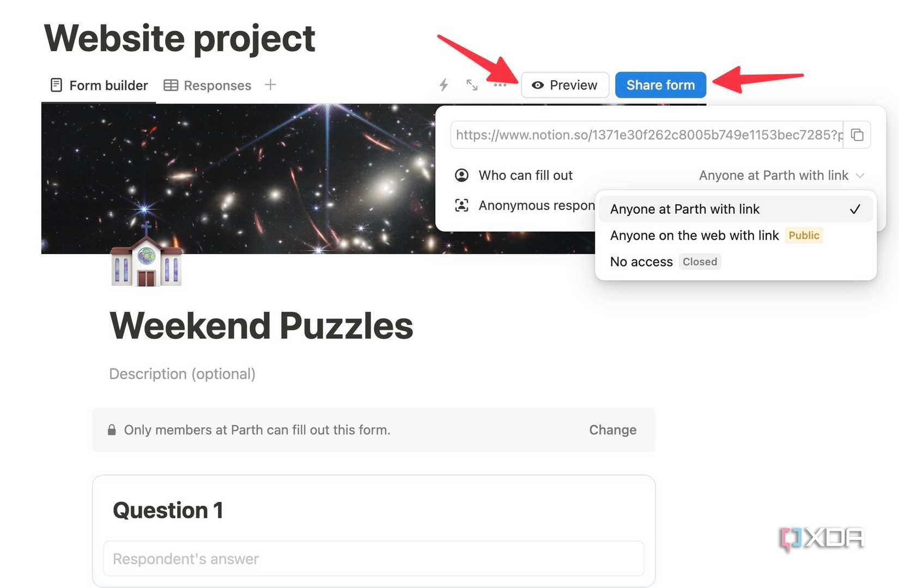Click the expand arrows full-page icon

[472, 85]
